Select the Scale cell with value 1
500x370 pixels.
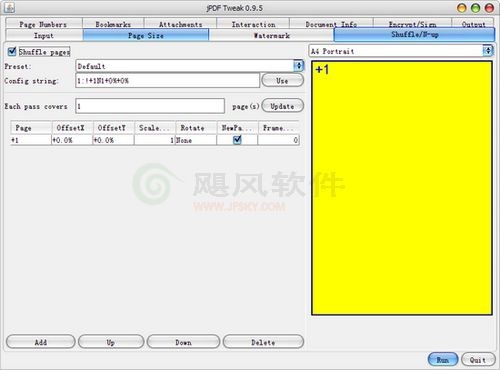pyautogui.click(x=155, y=140)
